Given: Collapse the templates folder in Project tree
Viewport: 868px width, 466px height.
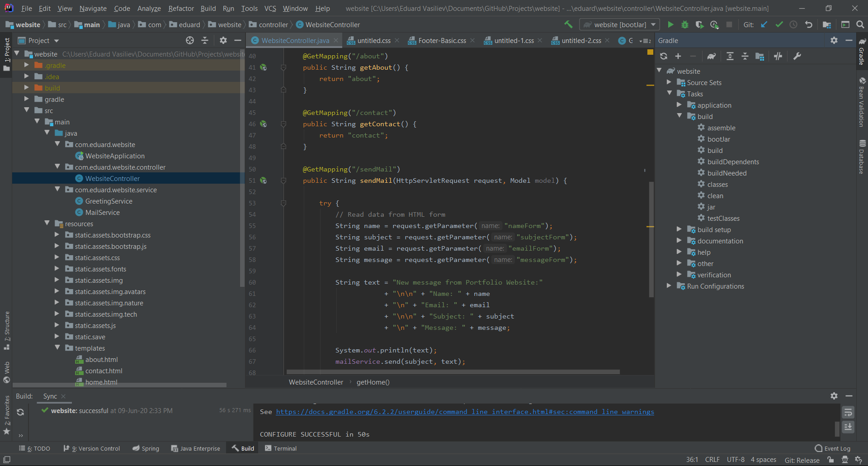Looking at the screenshot, I should point(57,348).
